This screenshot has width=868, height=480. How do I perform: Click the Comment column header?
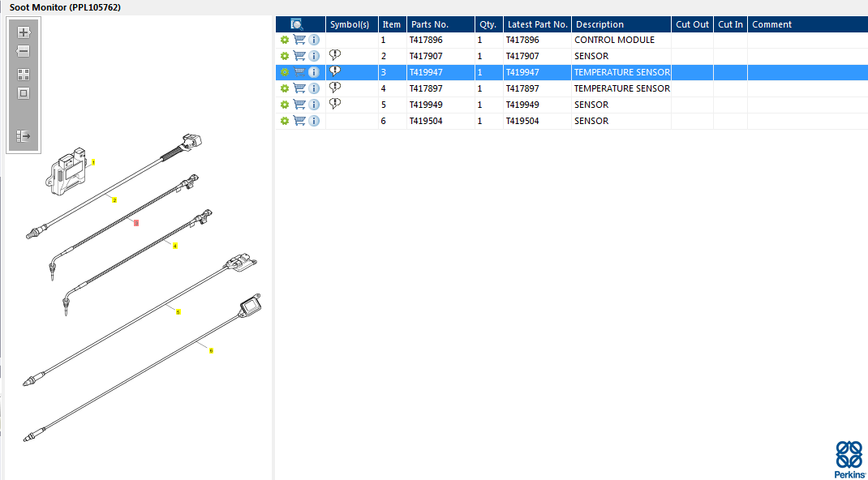808,24
